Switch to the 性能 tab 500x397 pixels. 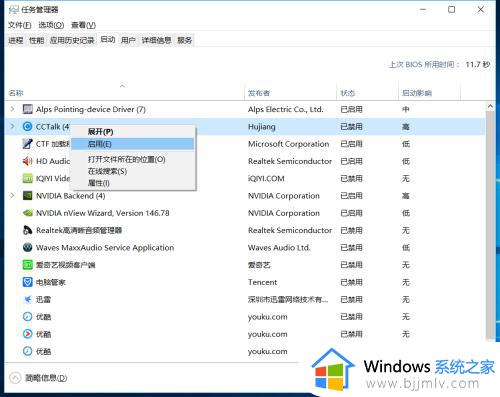[36, 40]
